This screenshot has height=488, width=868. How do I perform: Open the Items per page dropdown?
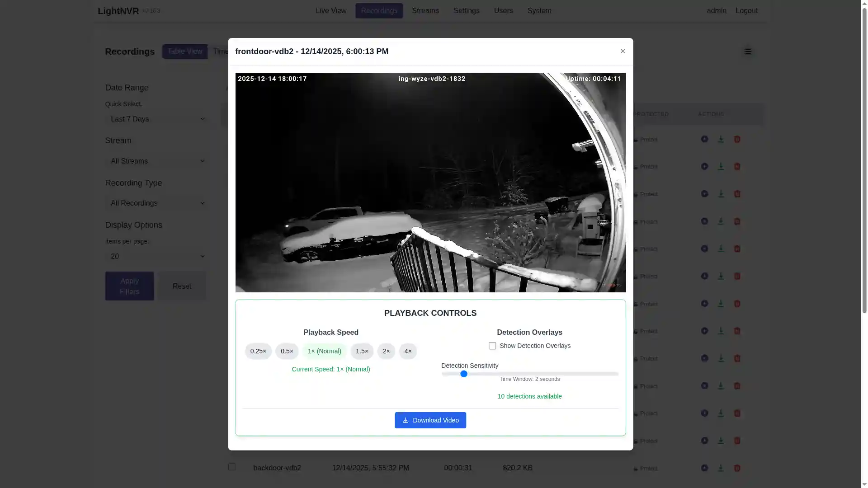tap(157, 256)
